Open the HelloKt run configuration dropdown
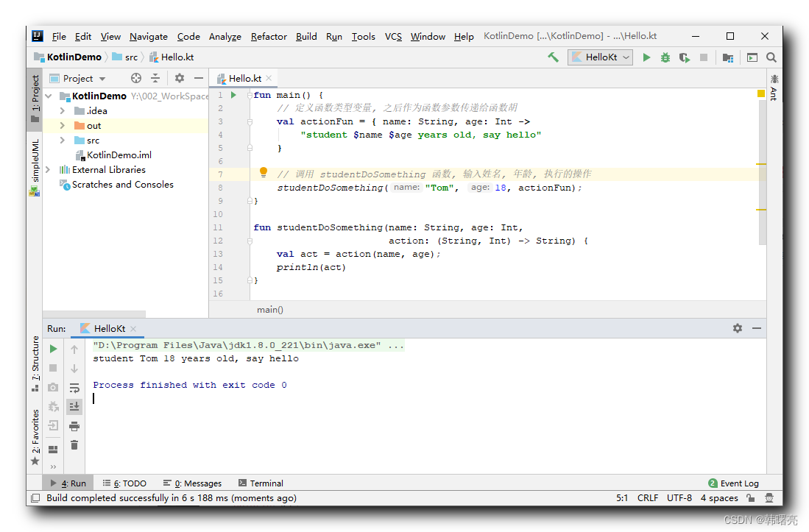 (x=600, y=57)
